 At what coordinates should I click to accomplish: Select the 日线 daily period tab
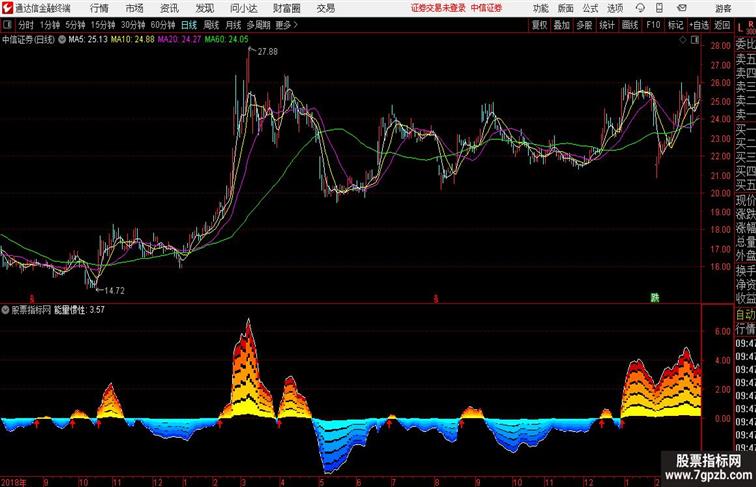point(189,25)
